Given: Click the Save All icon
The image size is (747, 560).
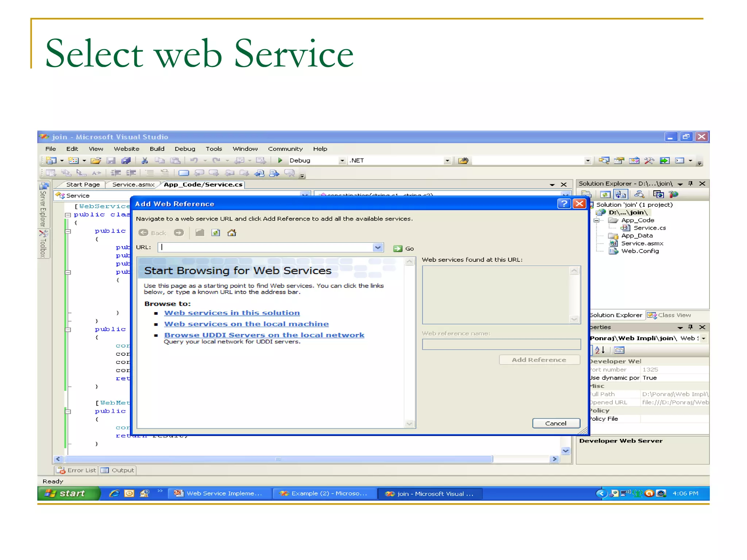Looking at the screenshot, I should coord(126,160).
